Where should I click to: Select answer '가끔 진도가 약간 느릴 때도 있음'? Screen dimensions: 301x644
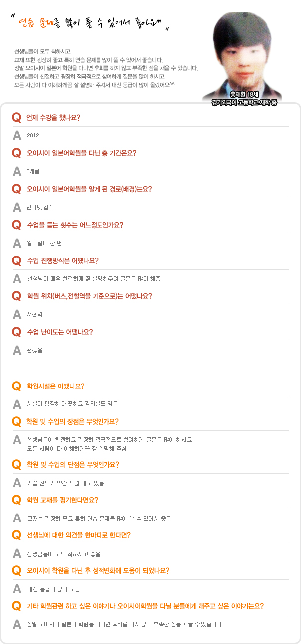(x=66, y=483)
